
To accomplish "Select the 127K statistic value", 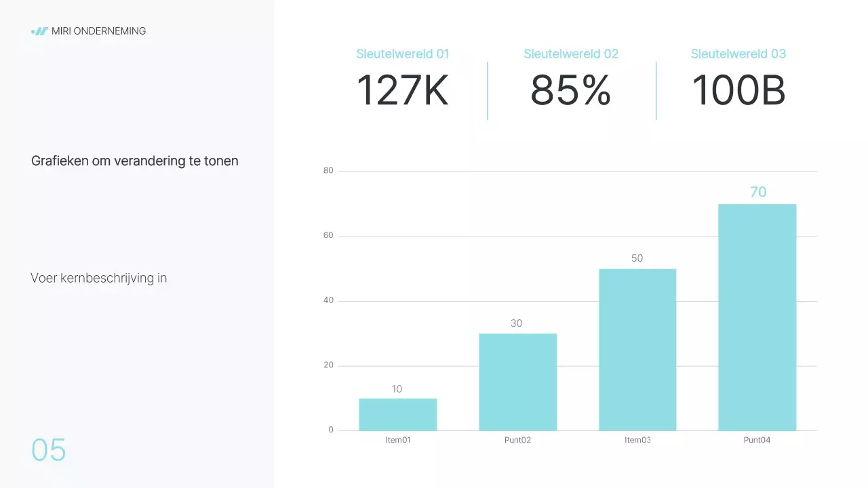I will tap(402, 91).
